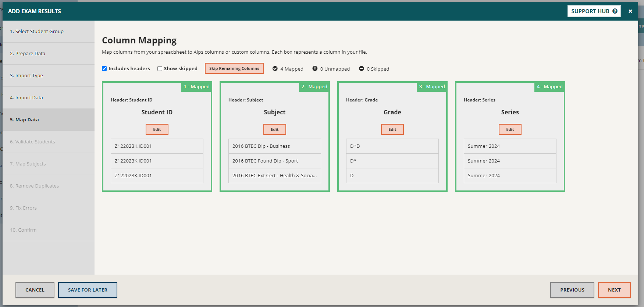
Task: Select step 9 Fix Errors
Action: (49, 208)
